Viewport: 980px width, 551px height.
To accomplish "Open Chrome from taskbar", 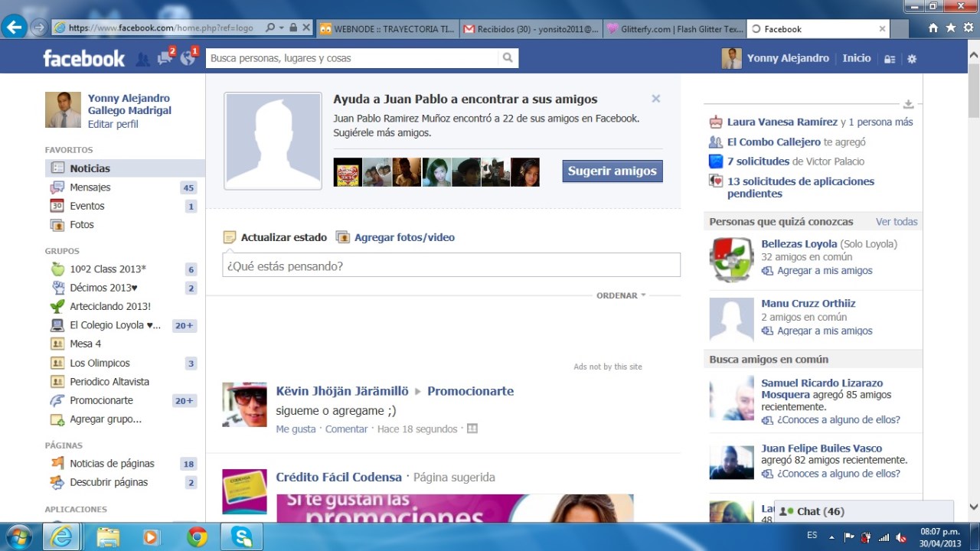I will pos(198,537).
